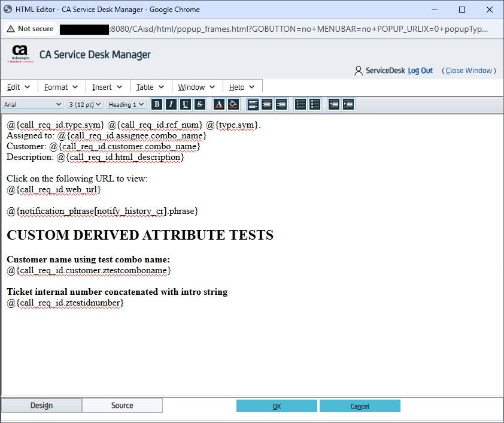Open the Help menu
The image size is (504, 423).
pyautogui.click(x=242, y=87)
